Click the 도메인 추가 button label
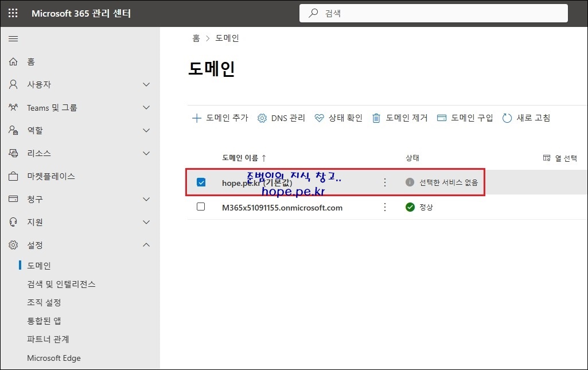The image size is (588, 370). 227,118
